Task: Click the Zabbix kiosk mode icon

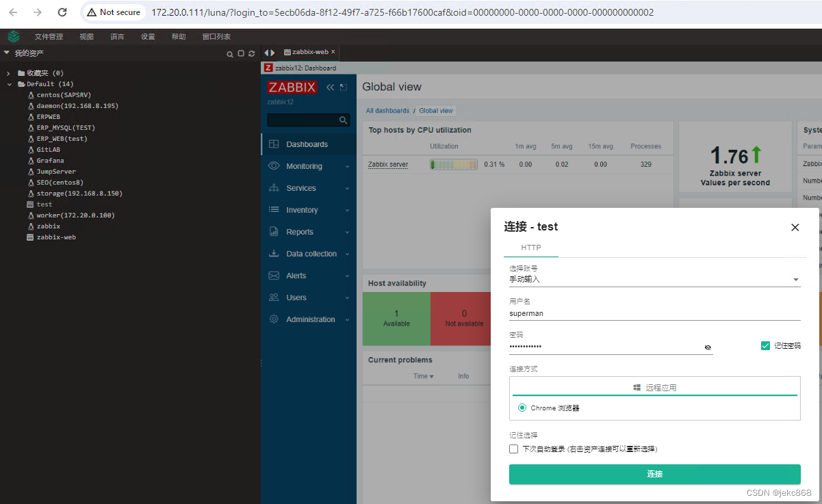Action: pos(344,88)
